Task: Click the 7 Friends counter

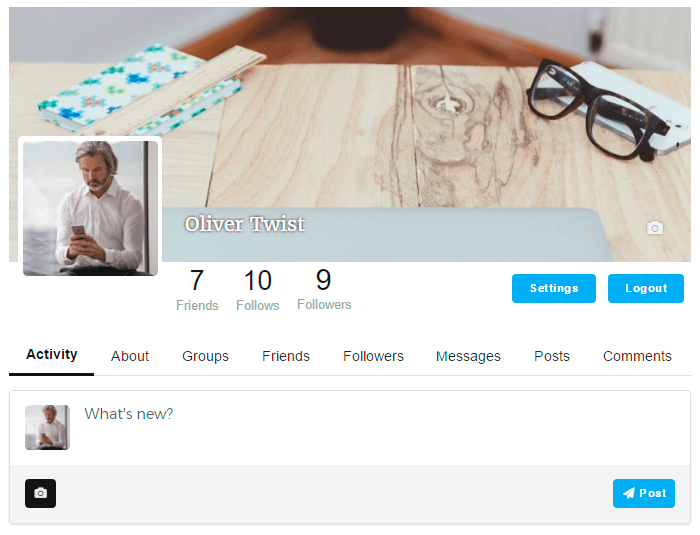Action: [197, 290]
